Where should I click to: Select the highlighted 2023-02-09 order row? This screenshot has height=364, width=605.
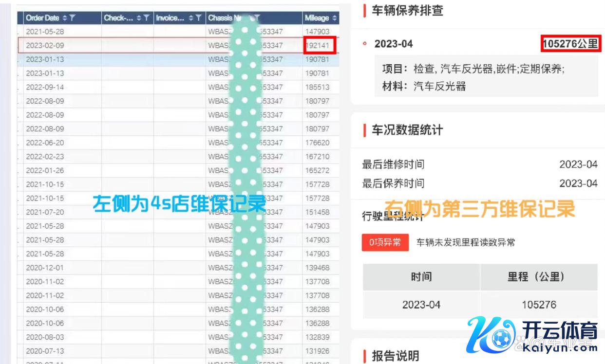point(45,46)
